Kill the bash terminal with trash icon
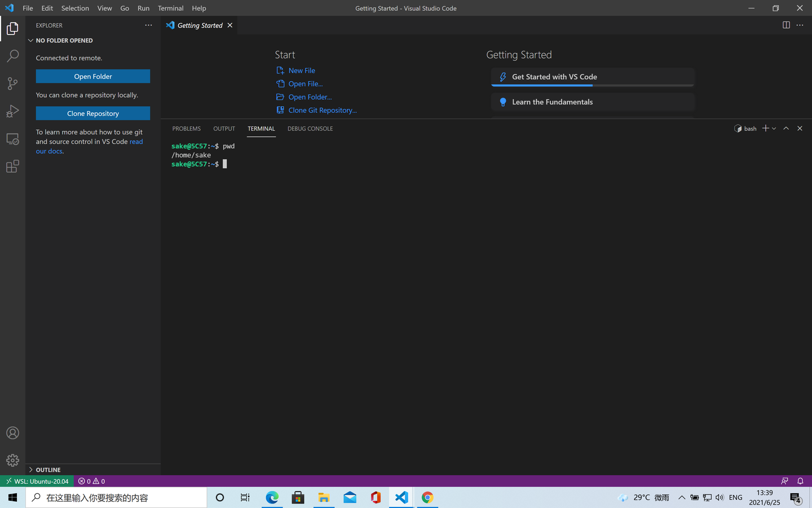 coord(800,128)
